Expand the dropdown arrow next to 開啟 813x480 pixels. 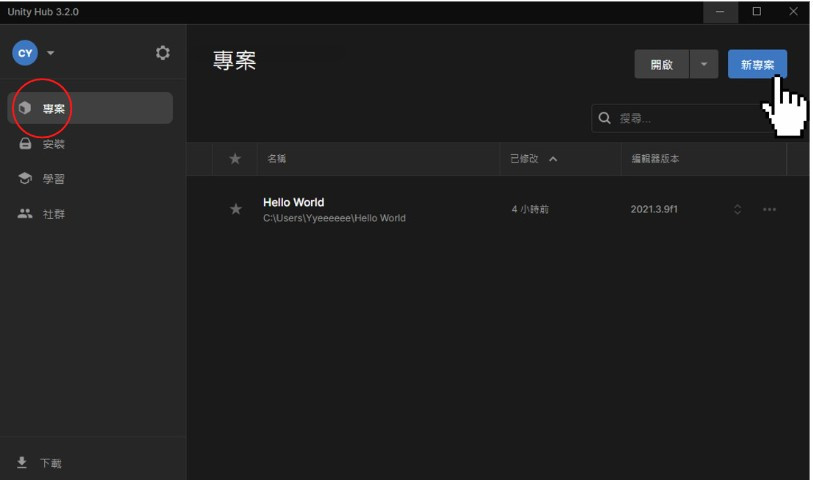(x=704, y=64)
